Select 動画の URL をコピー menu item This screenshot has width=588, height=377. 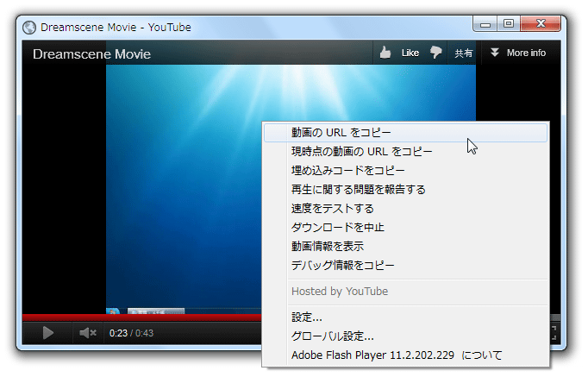click(406, 132)
